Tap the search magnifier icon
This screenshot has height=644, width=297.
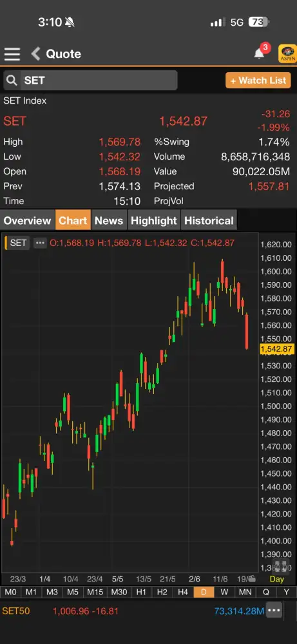click(12, 80)
